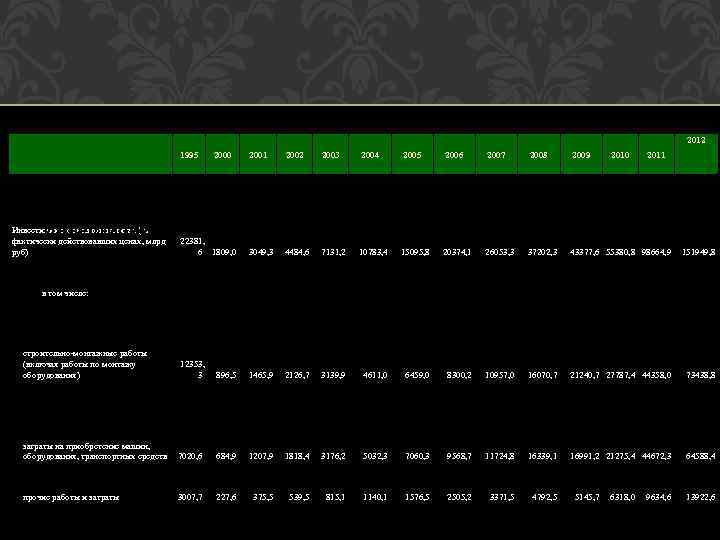Viewport: 720px width, 540px height.
Task: Click the cell with value 10957,0
Action: click(500, 375)
